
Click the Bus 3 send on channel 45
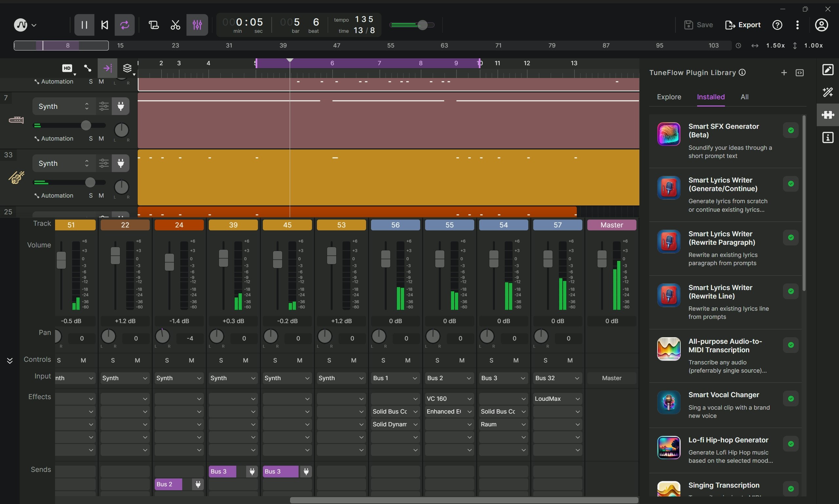pos(281,472)
